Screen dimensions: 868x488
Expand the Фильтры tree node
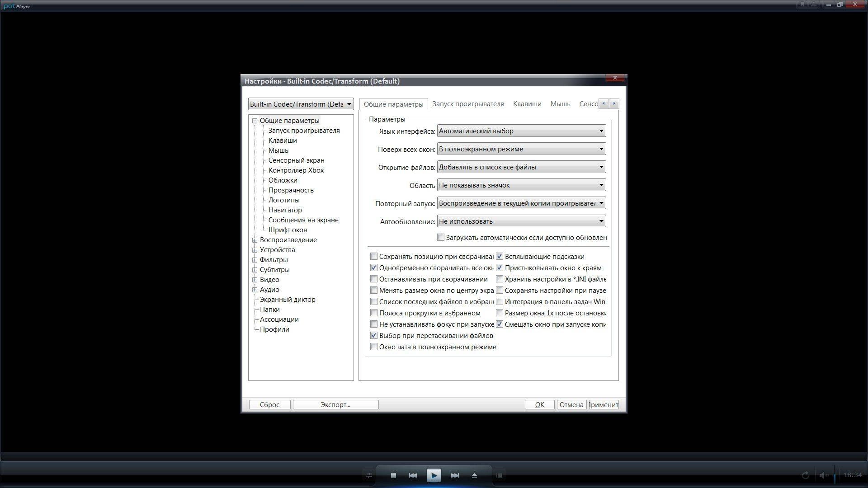255,260
